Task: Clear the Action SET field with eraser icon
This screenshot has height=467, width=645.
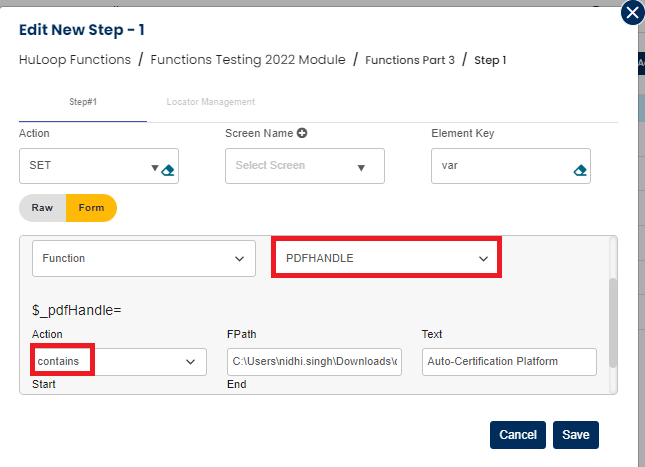Action: point(168,170)
